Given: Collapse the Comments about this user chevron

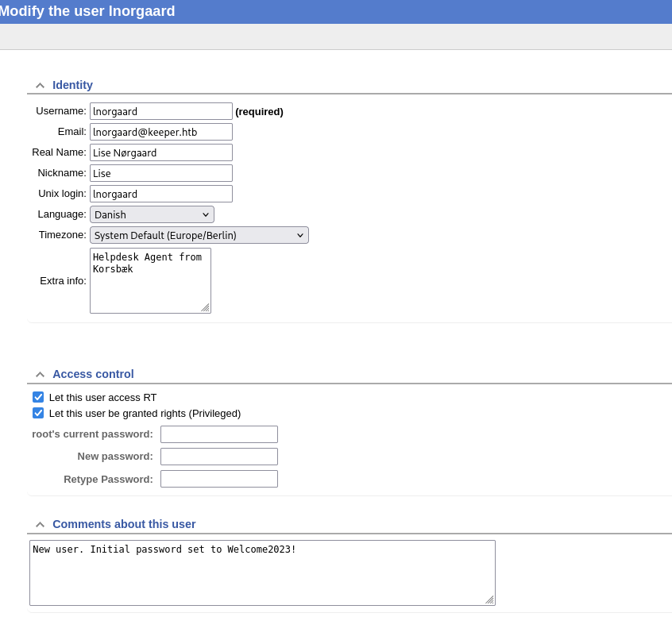Looking at the screenshot, I should point(40,524).
